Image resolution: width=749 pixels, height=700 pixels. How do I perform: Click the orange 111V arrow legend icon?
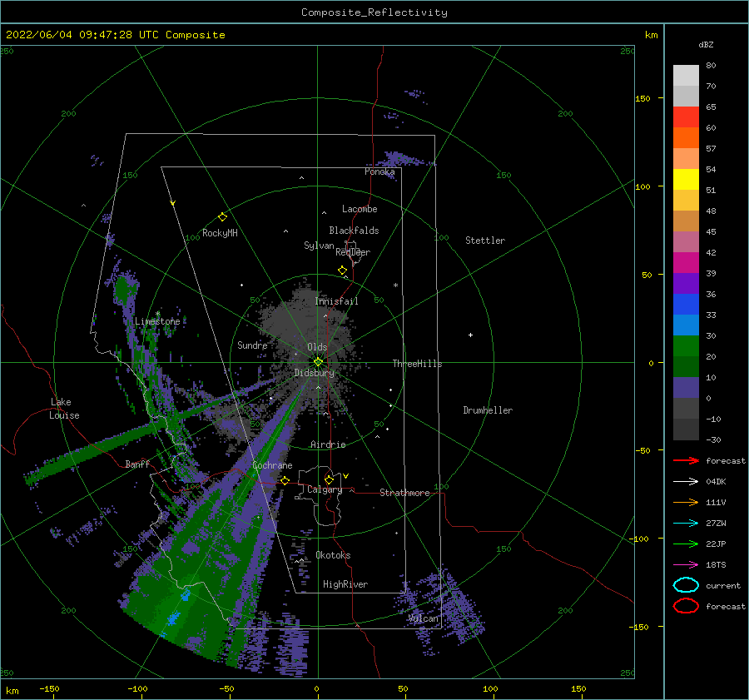coord(686,502)
